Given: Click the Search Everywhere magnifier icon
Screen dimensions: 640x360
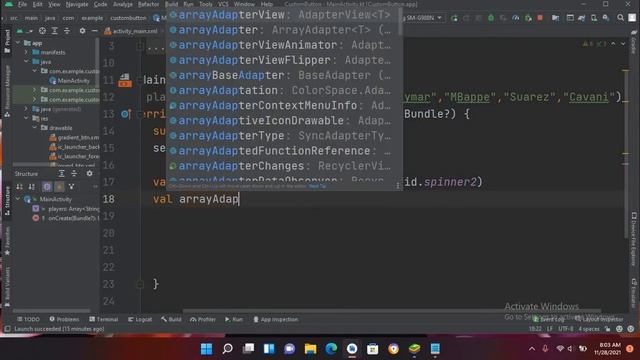Looking at the screenshot, I should (x=620, y=18).
